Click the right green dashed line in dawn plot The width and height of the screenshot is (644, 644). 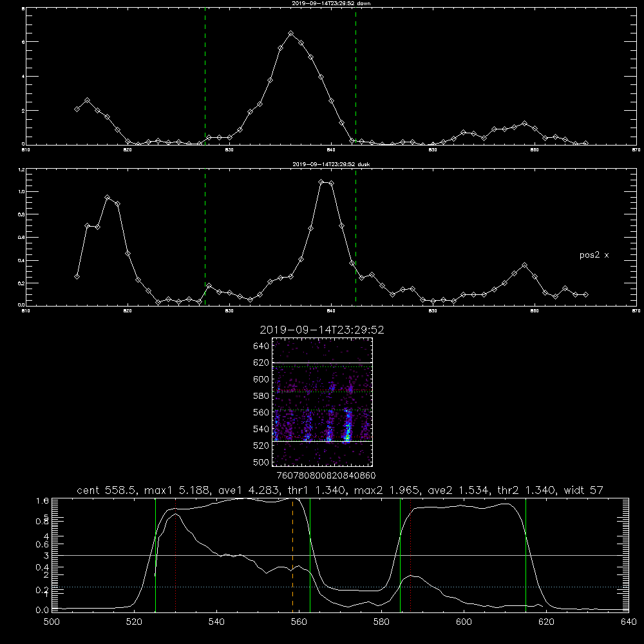[355, 78]
